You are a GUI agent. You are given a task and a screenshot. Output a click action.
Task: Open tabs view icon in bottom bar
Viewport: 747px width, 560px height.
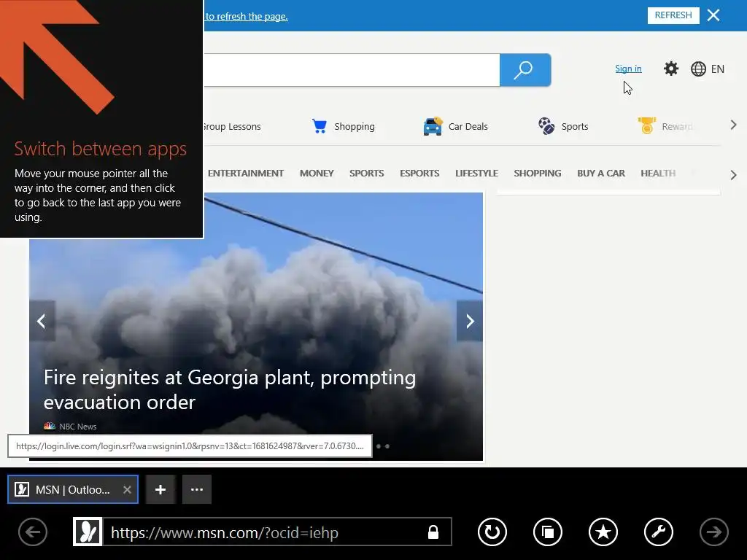(548, 532)
